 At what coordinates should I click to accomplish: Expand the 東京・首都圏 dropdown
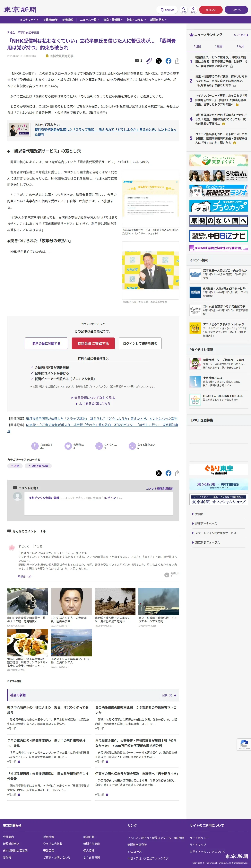tap(113, 20)
